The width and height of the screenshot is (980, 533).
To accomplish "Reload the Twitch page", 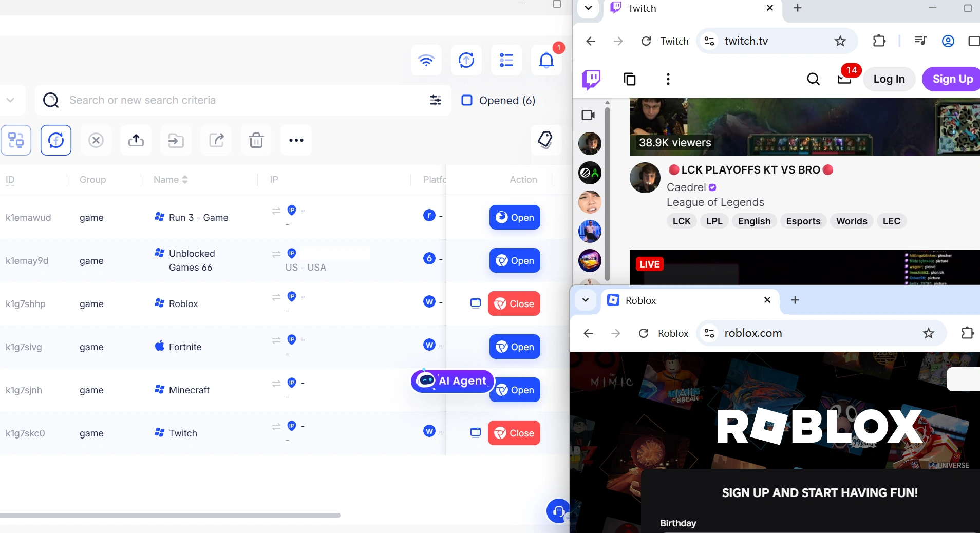I will coord(646,41).
